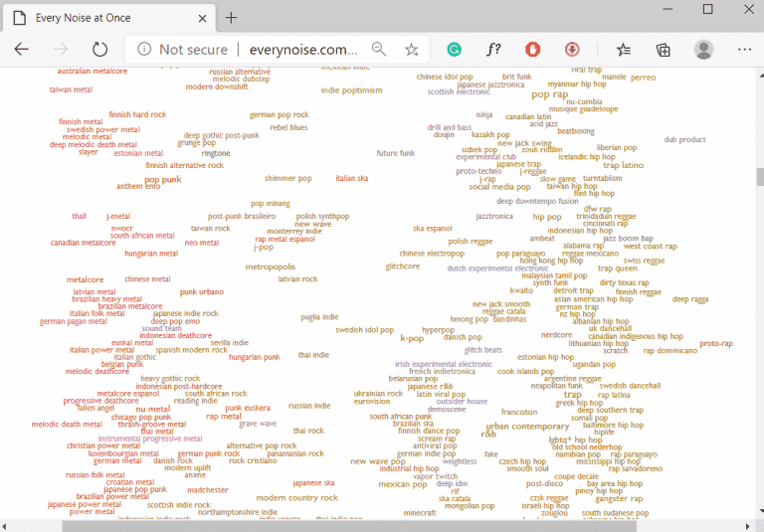Viewport: 764px width, 532px height.
Task: Open the zoom magnifier in the address bar
Action: pos(379,49)
